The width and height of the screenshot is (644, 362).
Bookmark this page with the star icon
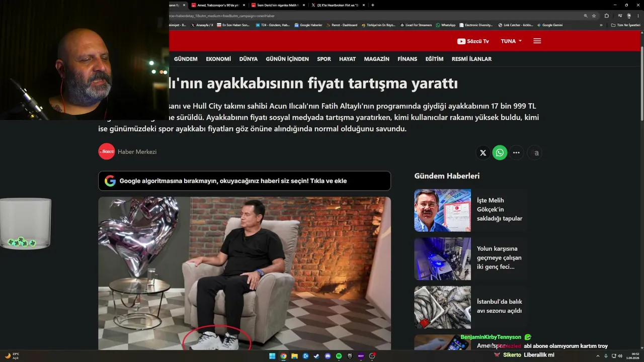(594, 16)
